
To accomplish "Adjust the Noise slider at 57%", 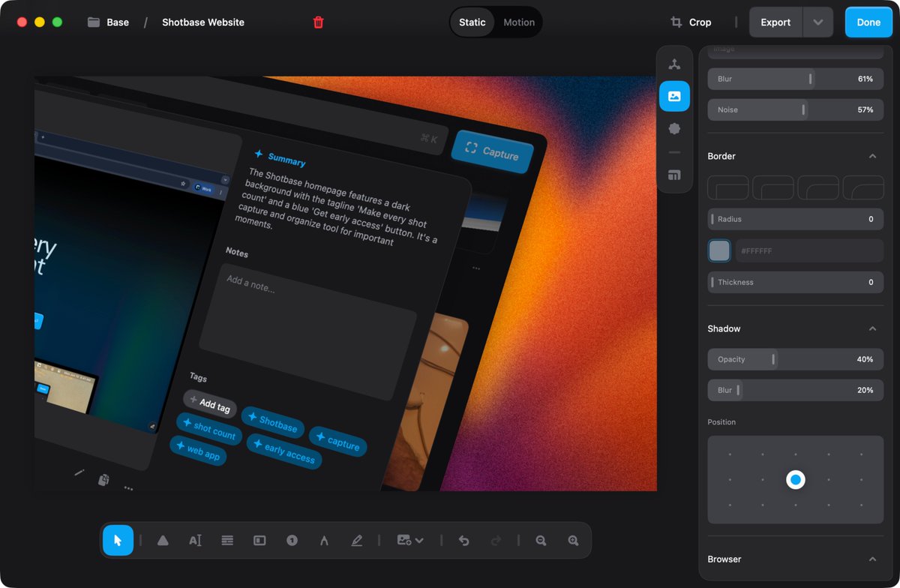I will (796, 109).
